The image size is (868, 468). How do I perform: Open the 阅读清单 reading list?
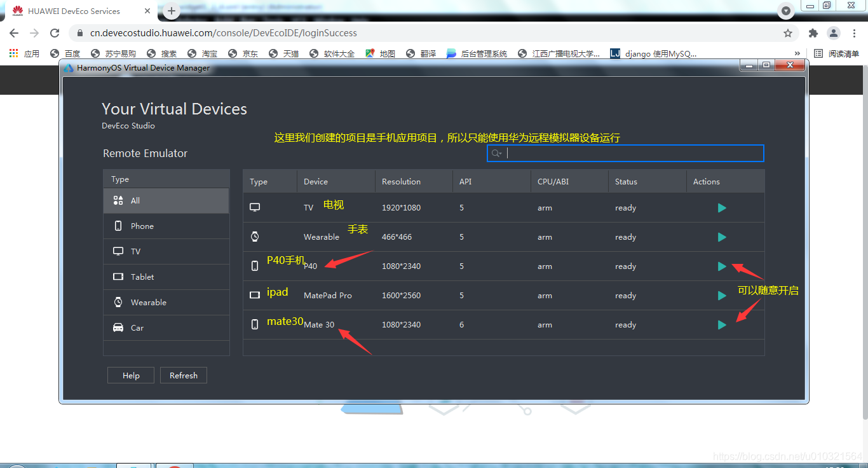tap(837, 54)
